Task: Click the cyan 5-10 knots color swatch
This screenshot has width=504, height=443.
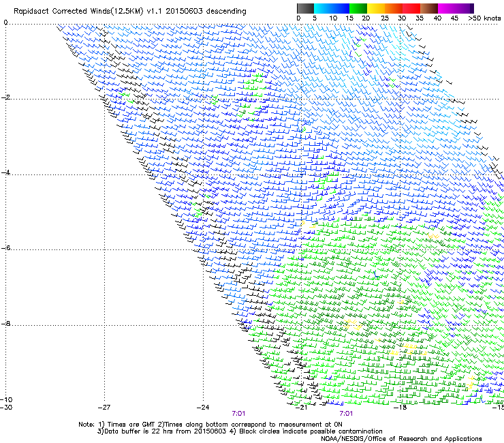Action: (x=323, y=8)
